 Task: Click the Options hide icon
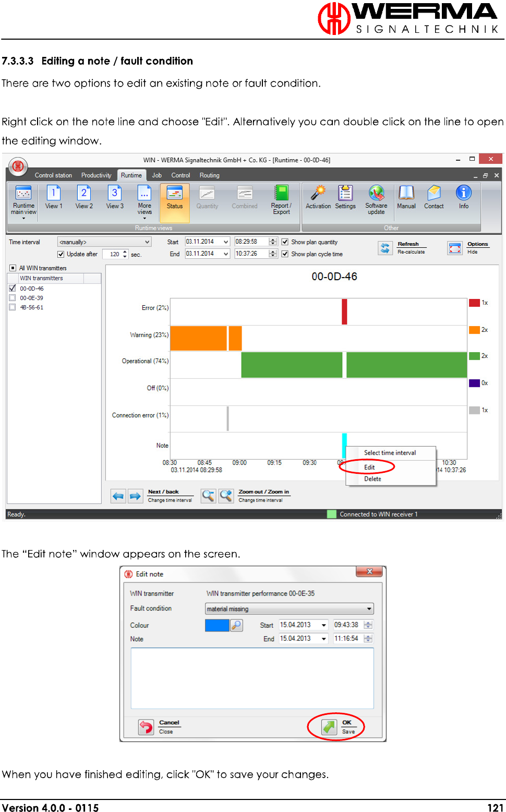[x=455, y=248]
